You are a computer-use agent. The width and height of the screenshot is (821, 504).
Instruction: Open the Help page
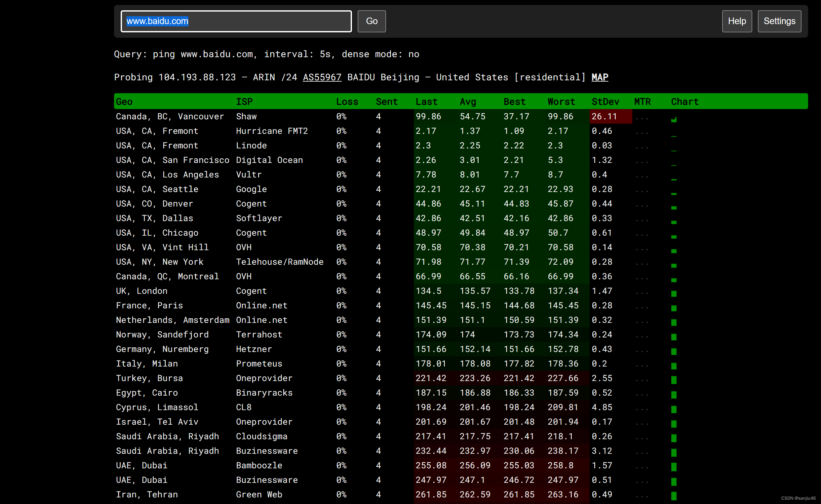pyautogui.click(x=737, y=21)
